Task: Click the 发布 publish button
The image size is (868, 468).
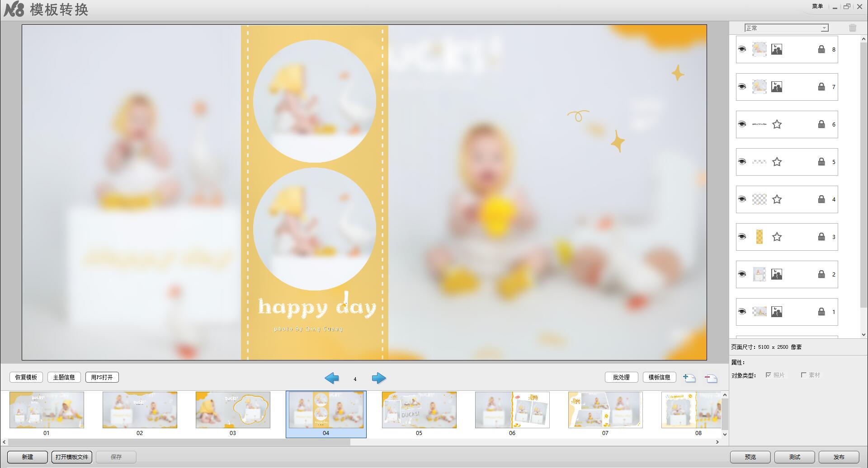Action: coord(839,457)
